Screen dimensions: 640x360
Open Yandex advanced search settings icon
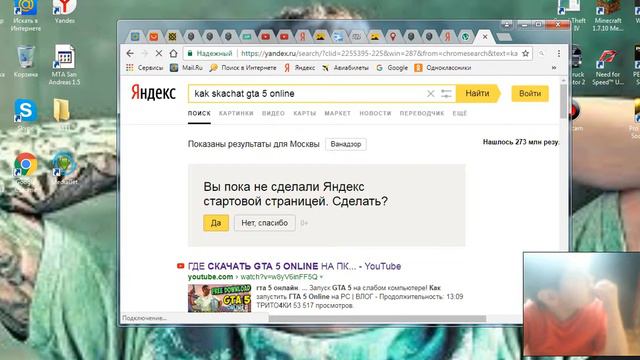pos(446,94)
